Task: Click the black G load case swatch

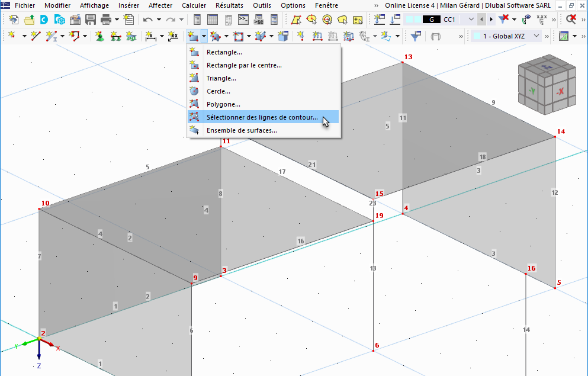Action: click(431, 20)
